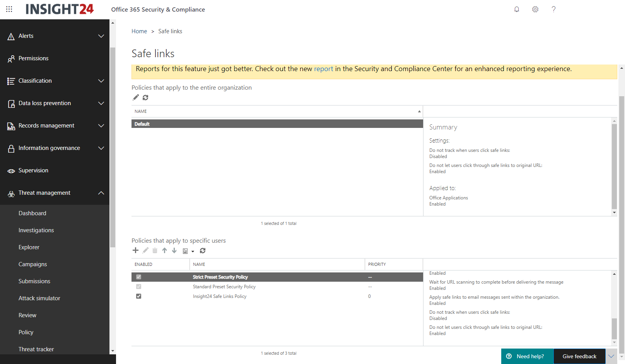Sort policies by the PRIORITY column
This screenshot has width=625, height=364.
coord(377,264)
